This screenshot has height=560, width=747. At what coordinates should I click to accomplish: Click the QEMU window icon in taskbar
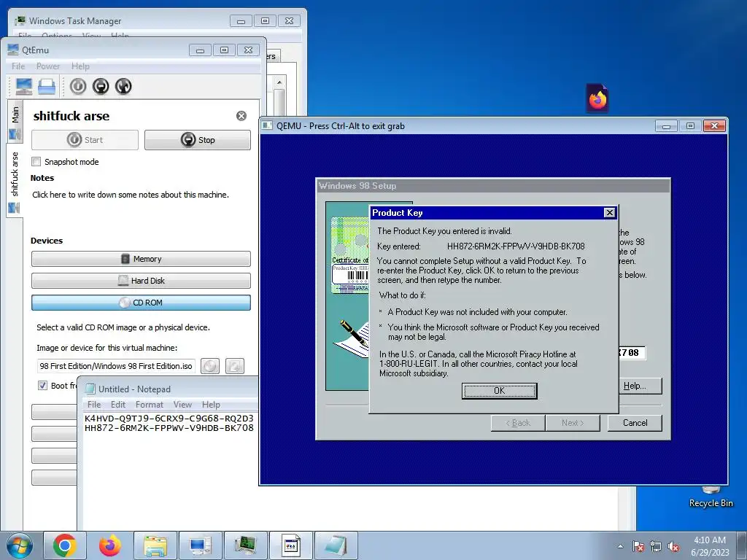290,545
